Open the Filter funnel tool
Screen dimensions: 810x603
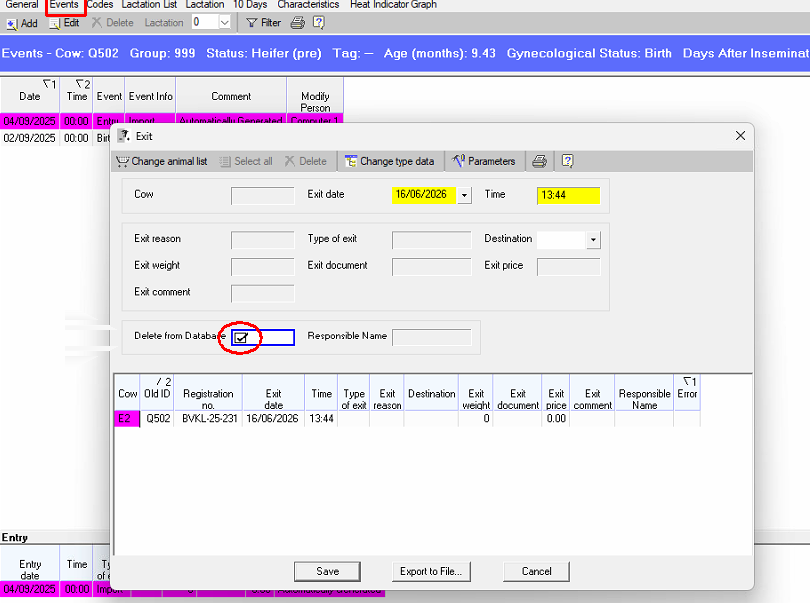point(263,23)
